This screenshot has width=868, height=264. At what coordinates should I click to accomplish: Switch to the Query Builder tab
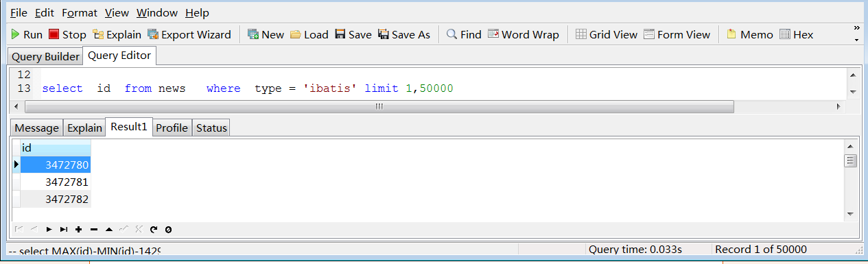click(x=45, y=57)
